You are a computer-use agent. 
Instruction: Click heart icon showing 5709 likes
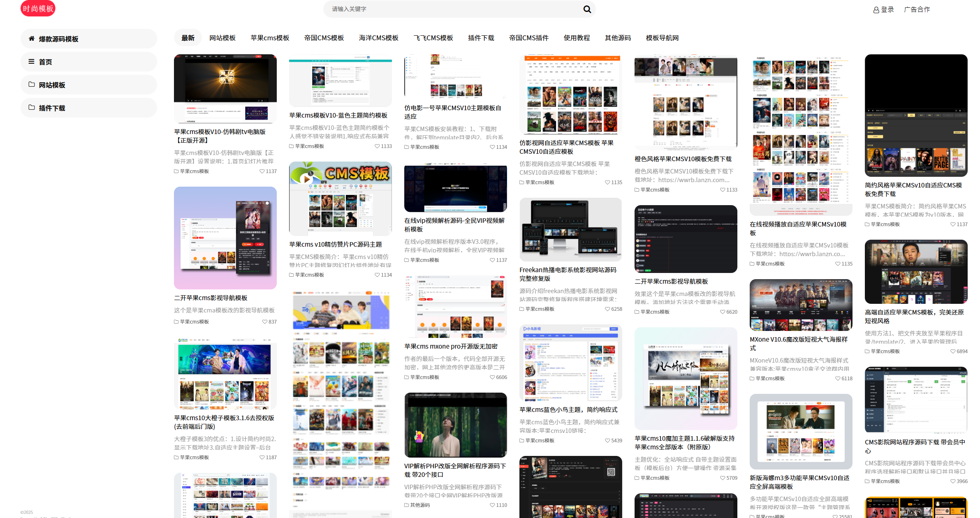pyautogui.click(x=723, y=478)
